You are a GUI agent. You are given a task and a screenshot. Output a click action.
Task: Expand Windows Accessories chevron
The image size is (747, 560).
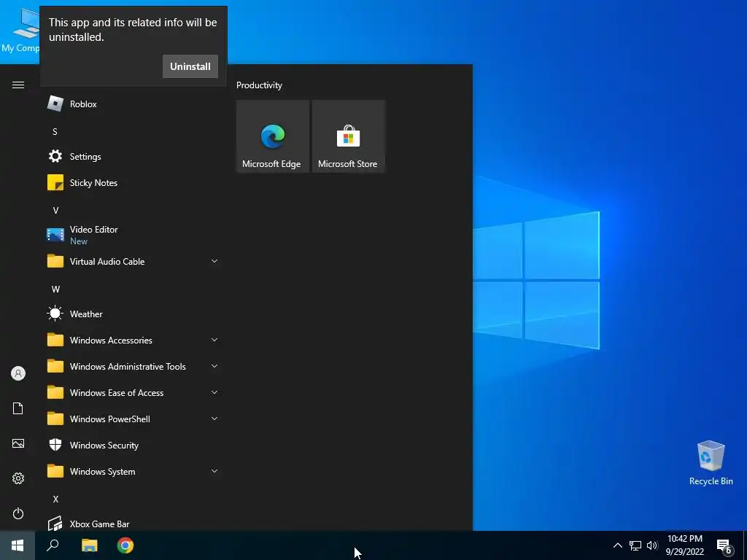coord(214,340)
